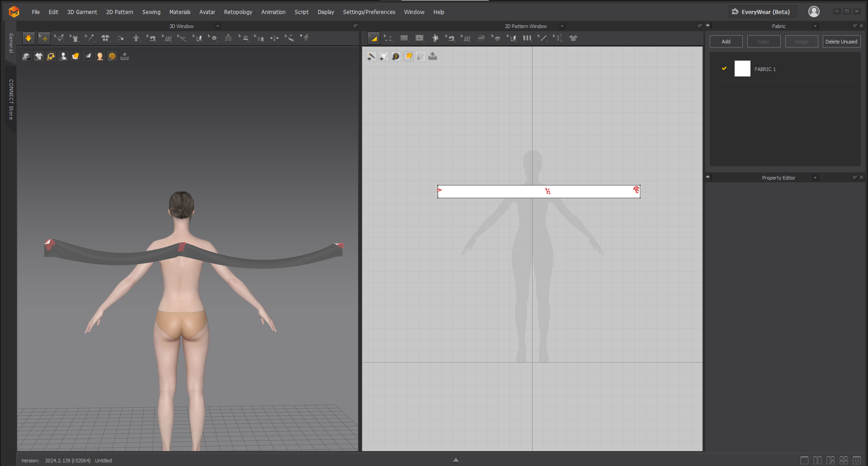Click the FABRIC 1 white color swatch
The width and height of the screenshot is (868, 466).
742,69
